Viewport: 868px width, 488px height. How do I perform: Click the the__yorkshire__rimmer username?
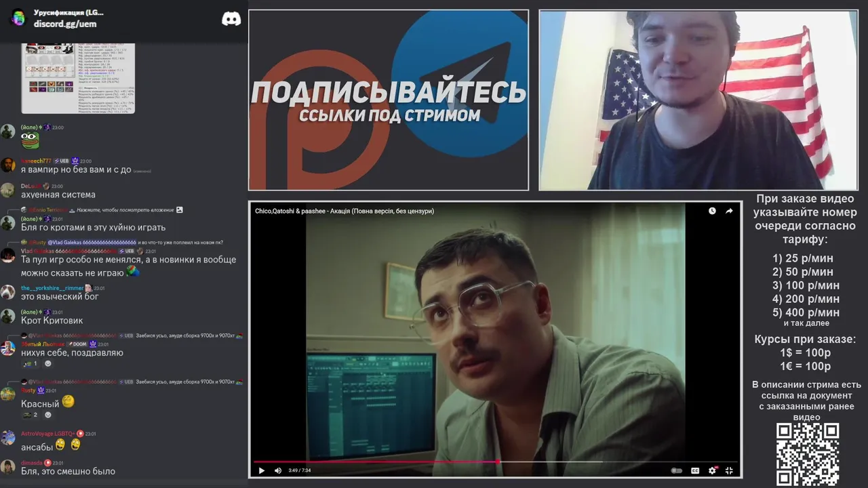52,288
